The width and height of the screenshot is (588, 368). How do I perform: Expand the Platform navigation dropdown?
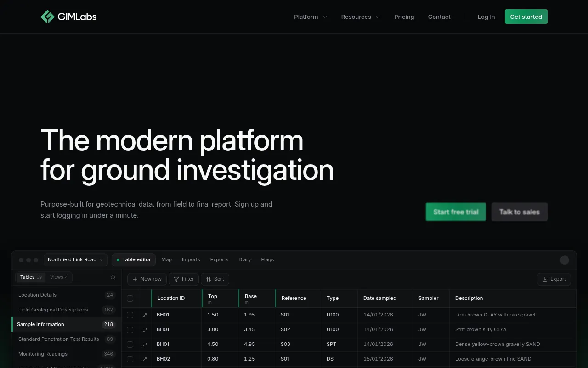pos(311,17)
